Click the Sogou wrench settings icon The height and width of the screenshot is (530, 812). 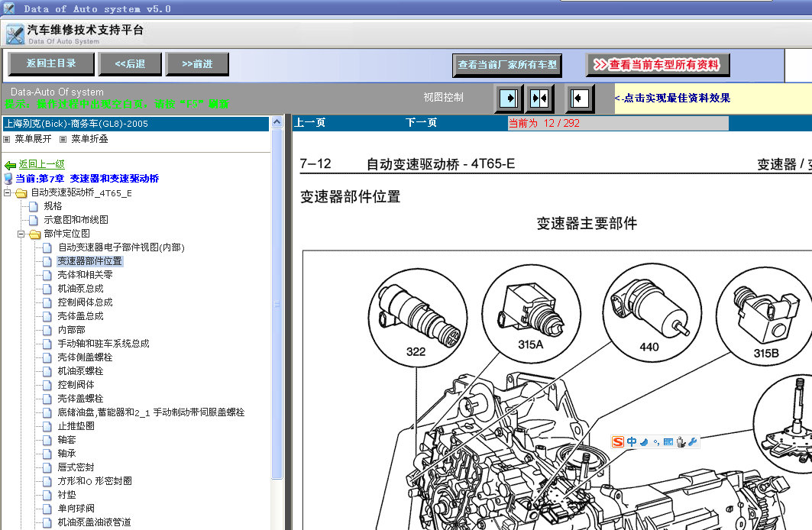692,441
